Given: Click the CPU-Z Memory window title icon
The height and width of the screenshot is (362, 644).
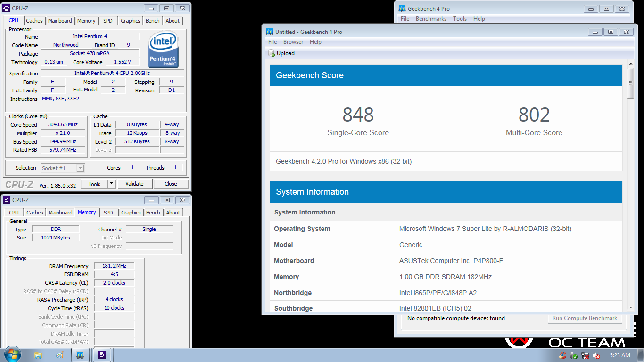Looking at the screenshot, I should tap(6, 200).
